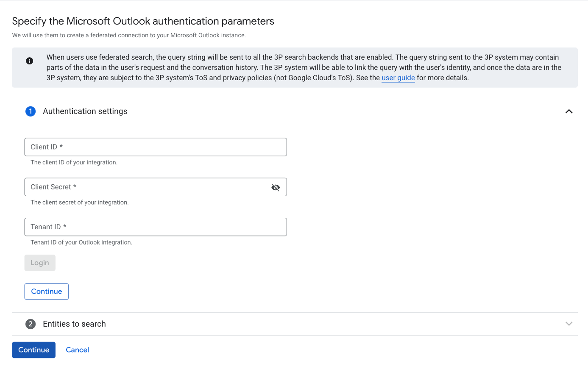The width and height of the screenshot is (588, 369).
Task: Open the user guide link
Action: (x=398, y=78)
